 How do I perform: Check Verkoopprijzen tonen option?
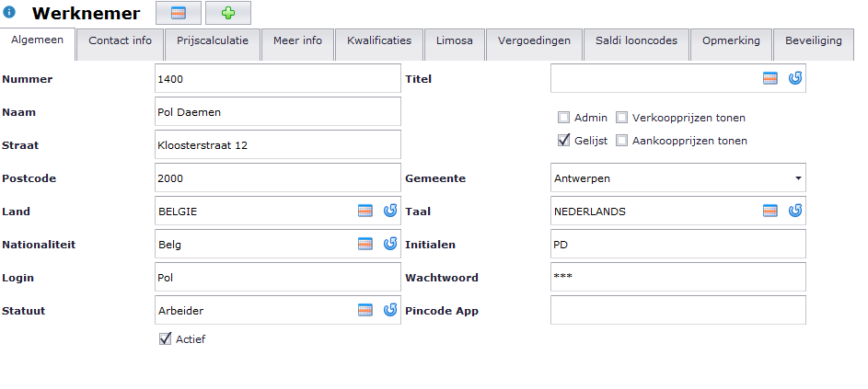pos(621,118)
